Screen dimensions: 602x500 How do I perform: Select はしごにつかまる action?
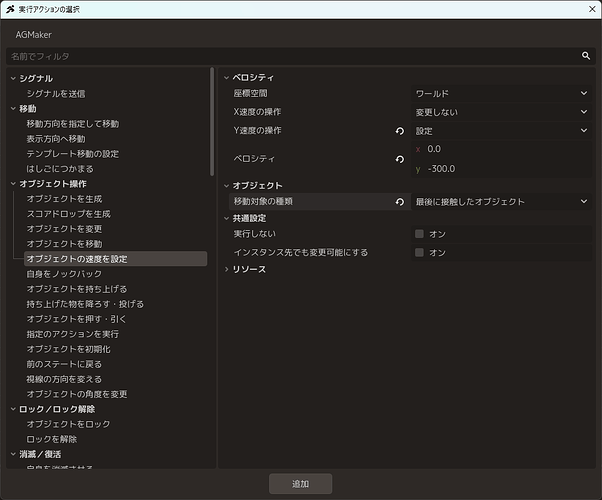point(60,169)
